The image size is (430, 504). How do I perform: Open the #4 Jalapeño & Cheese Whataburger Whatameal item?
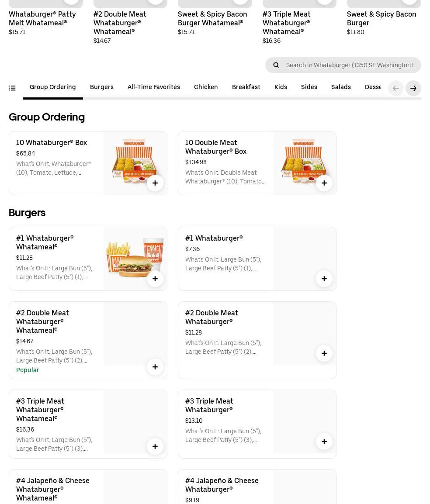(x=53, y=489)
